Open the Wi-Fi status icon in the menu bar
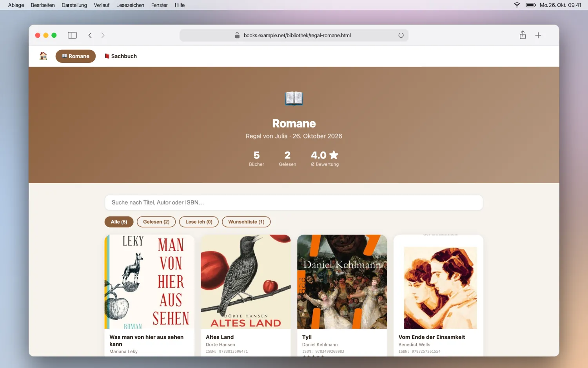This screenshot has height=368, width=588. pyautogui.click(x=517, y=5)
